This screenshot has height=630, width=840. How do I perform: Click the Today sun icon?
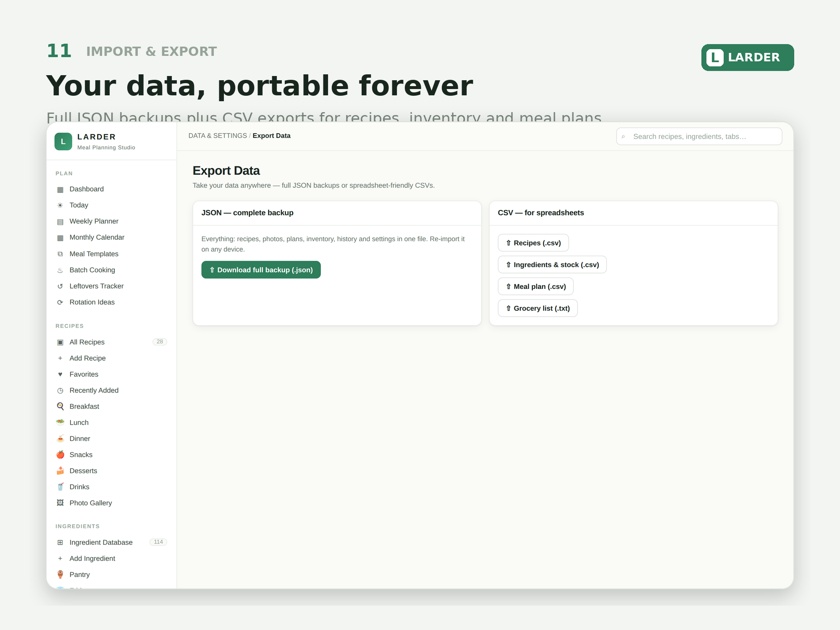60,205
